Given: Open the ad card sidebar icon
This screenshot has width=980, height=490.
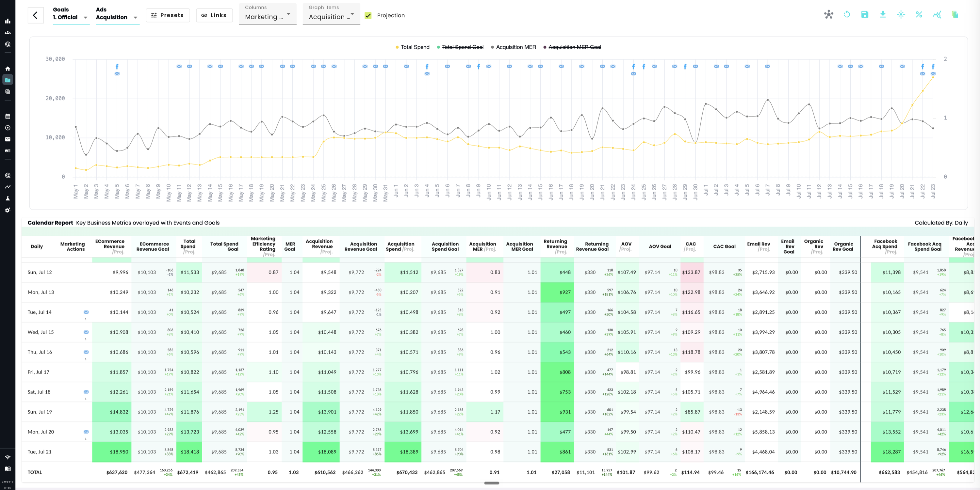Looking at the screenshot, I should [x=8, y=151].
